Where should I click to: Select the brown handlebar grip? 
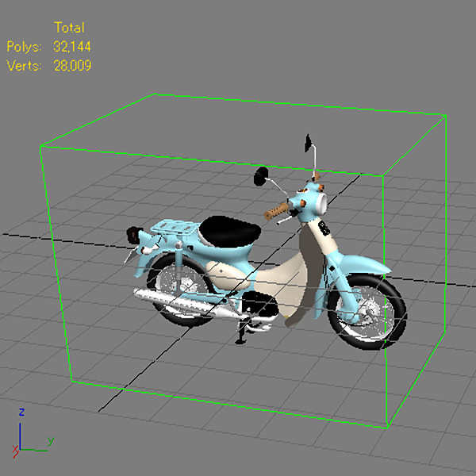(x=276, y=211)
